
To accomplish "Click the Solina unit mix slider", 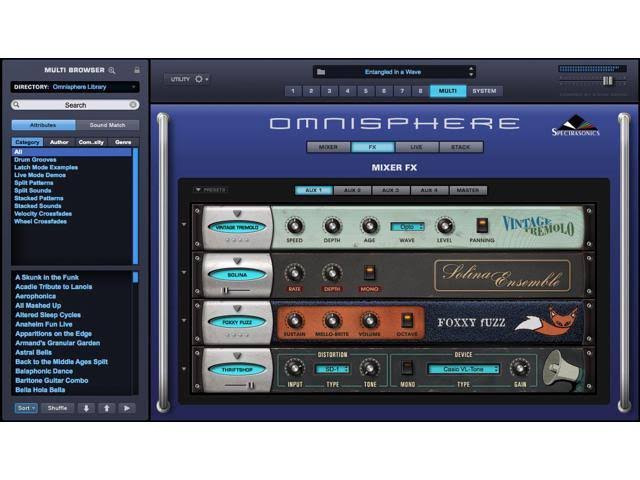I will point(226,291).
